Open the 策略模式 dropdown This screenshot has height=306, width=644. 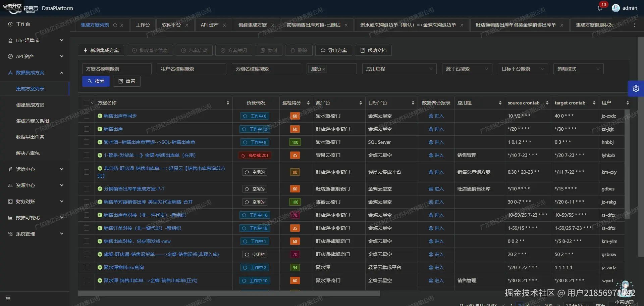[578, 69]
